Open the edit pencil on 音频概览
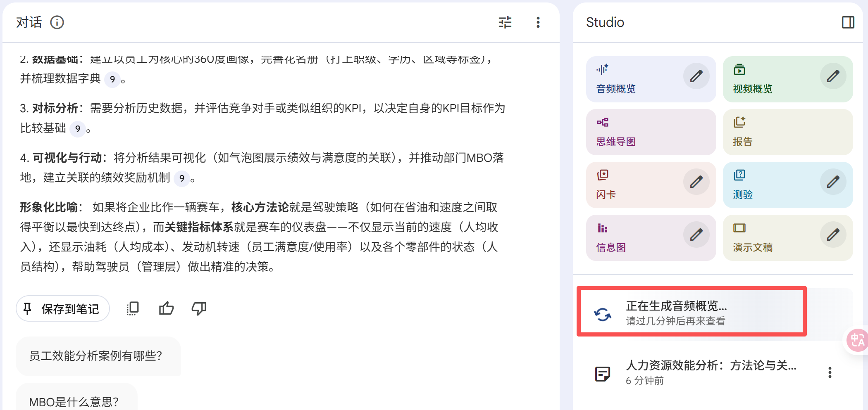This screenshot has height=410, width=868. (x=696, y=76)
